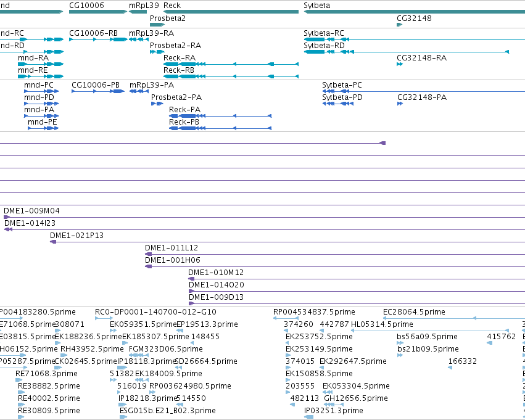This screenshot has width=525, height=420.
Task: Open EST HL05314.5prime
Action: click(382, 324)
